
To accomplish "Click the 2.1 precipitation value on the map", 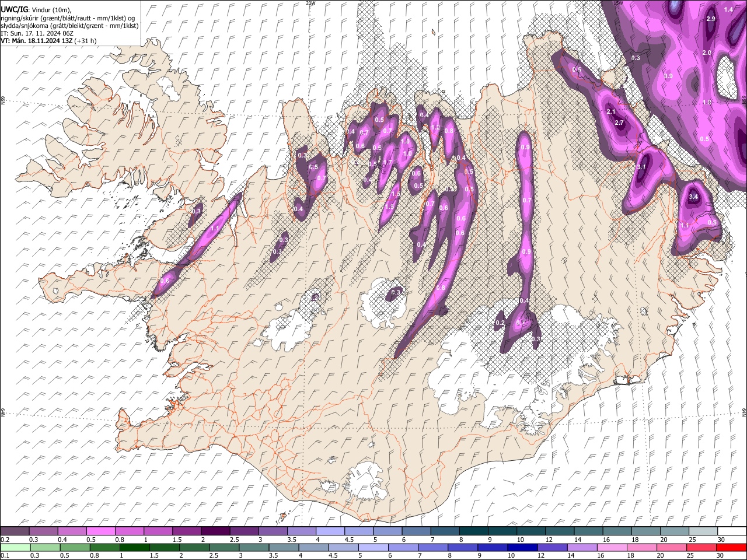I will tap(611, 111).
